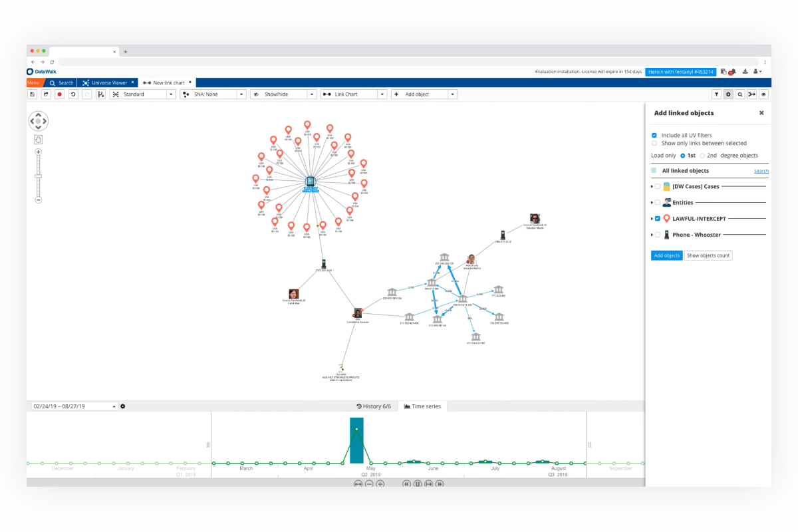
Task: Open the filter funnel tool
Action: tap(717, 94)
